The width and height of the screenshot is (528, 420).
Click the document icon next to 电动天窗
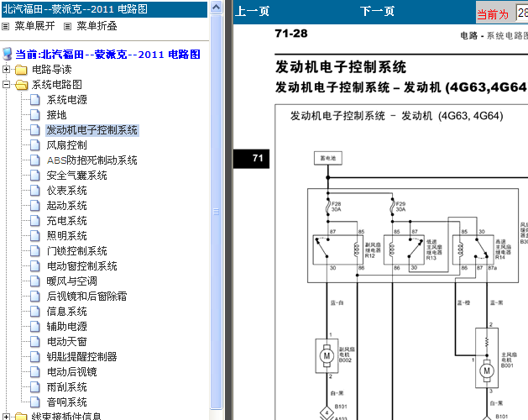(x=34, y=342)
